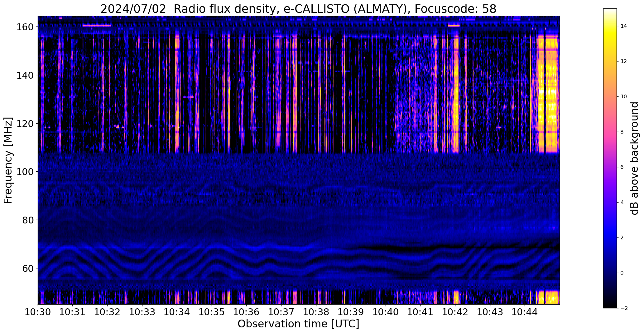Click the 10:32 time tick label
644x333 pixels.
(108, 312)
